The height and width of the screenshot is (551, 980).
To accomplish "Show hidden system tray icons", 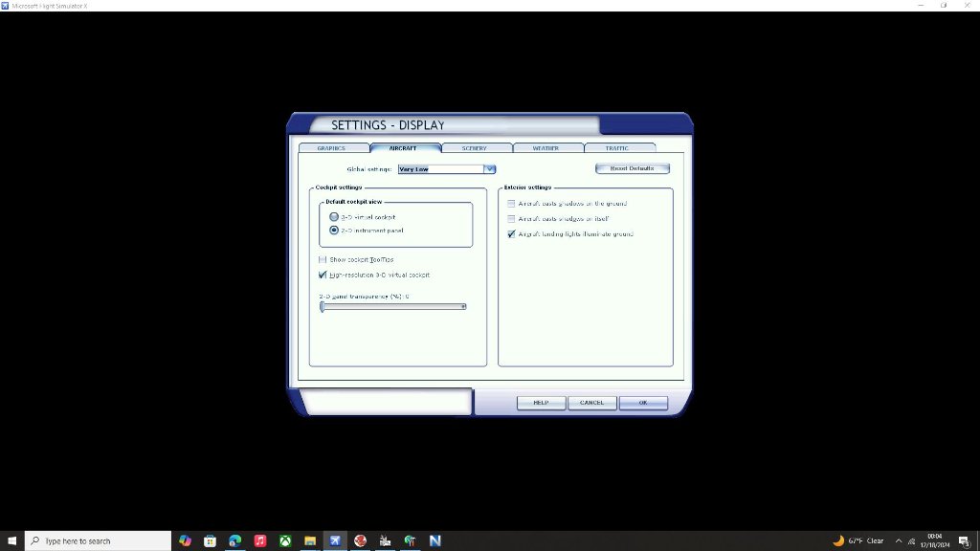I will tap(898, 540).
